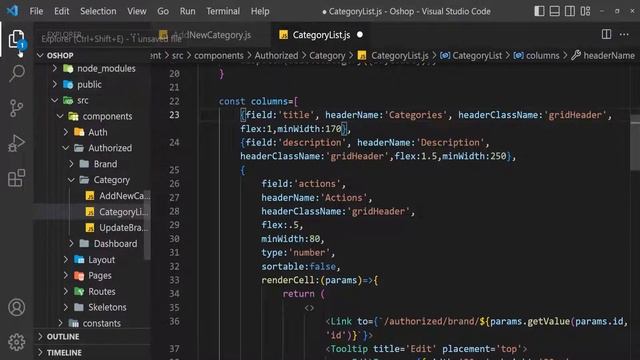This screenshot has width=640, height=360.
Task: Open Run and Debug view
Action: (16, 143)
